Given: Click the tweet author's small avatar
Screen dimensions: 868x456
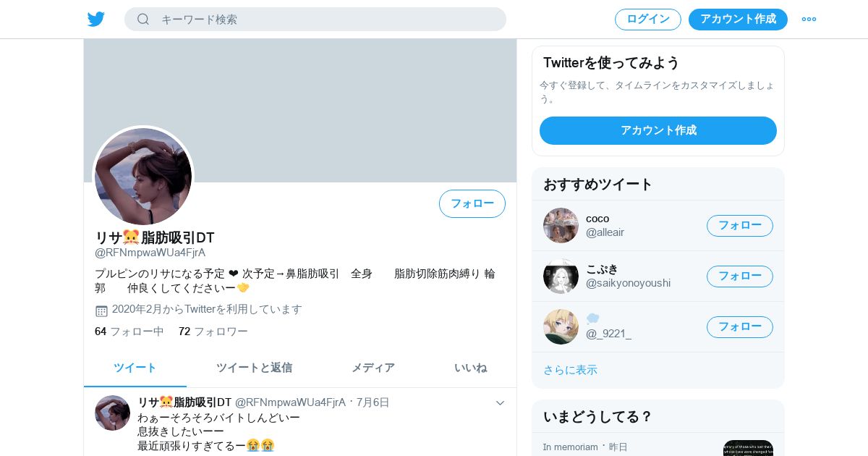Looking at the screenshot, I should click(x=112, y=413).
